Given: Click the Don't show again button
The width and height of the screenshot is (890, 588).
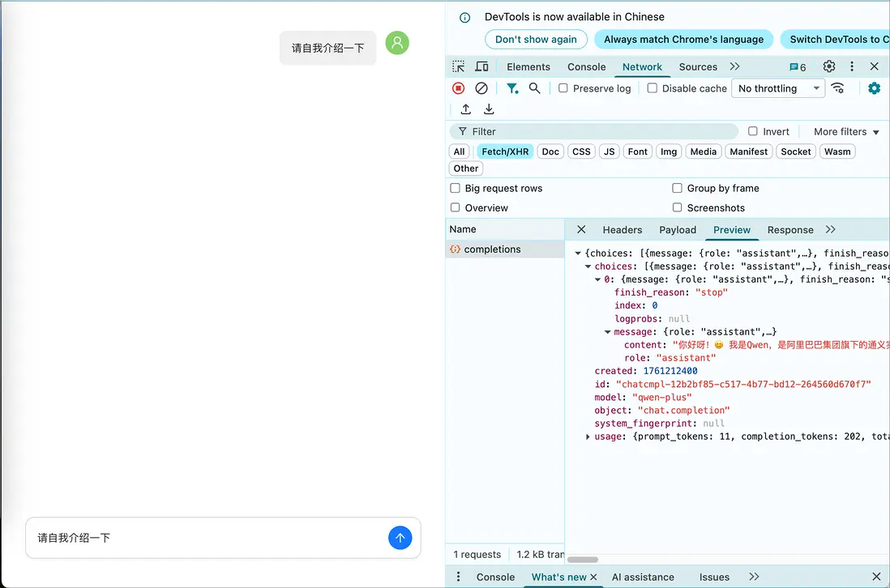Looking at the screenshot, I should [536, 39].
